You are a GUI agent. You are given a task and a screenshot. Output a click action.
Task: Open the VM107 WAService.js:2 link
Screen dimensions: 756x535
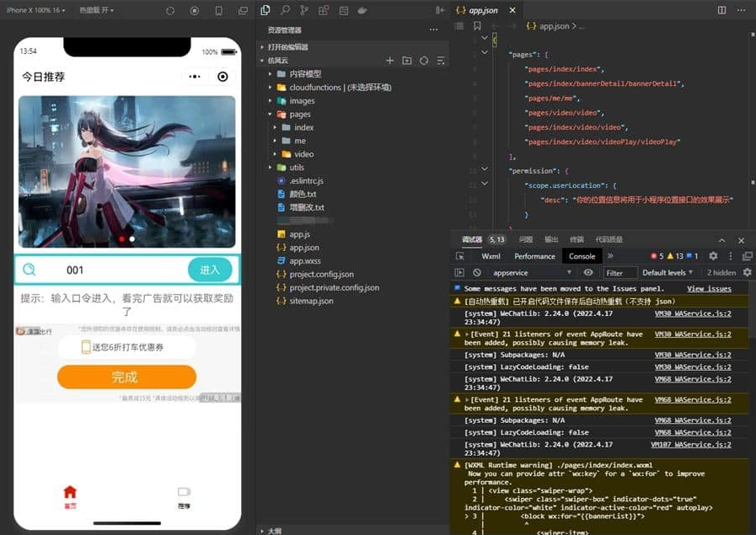pos(691,444)
